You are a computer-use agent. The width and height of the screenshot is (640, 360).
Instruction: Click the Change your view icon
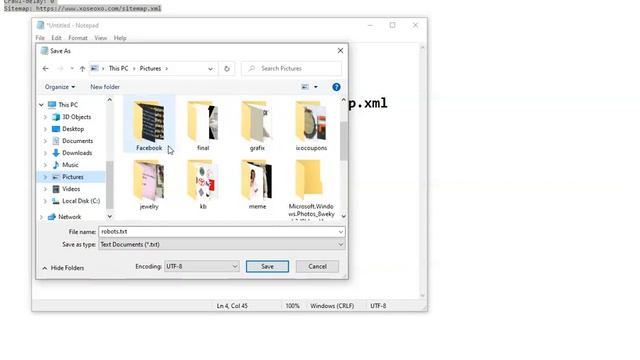pyautogui.click(x=305, y=87)
